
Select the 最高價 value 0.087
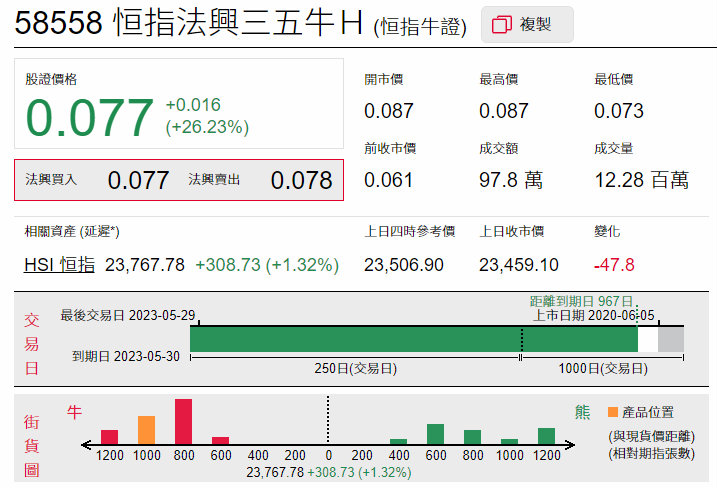(503, 111)
